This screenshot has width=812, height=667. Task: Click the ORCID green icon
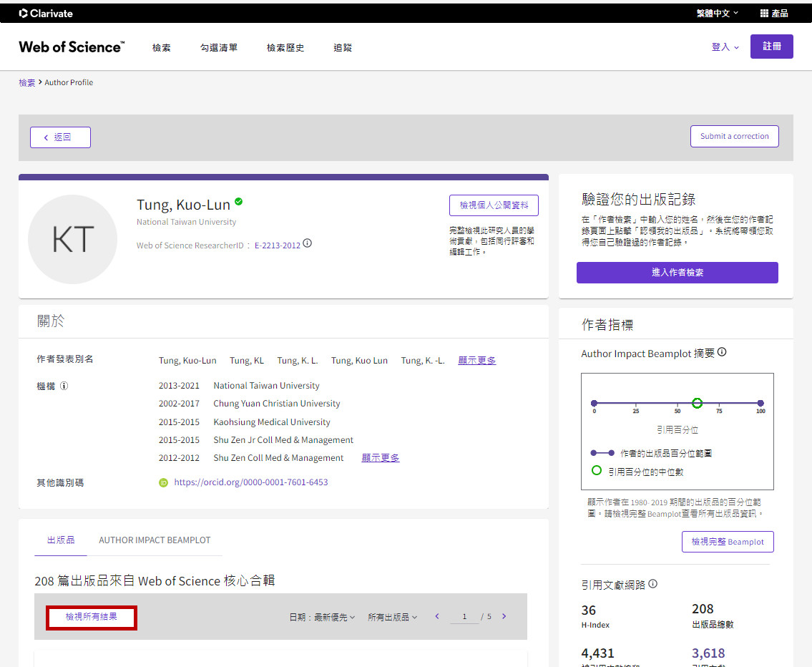click(x=164, y=482)
